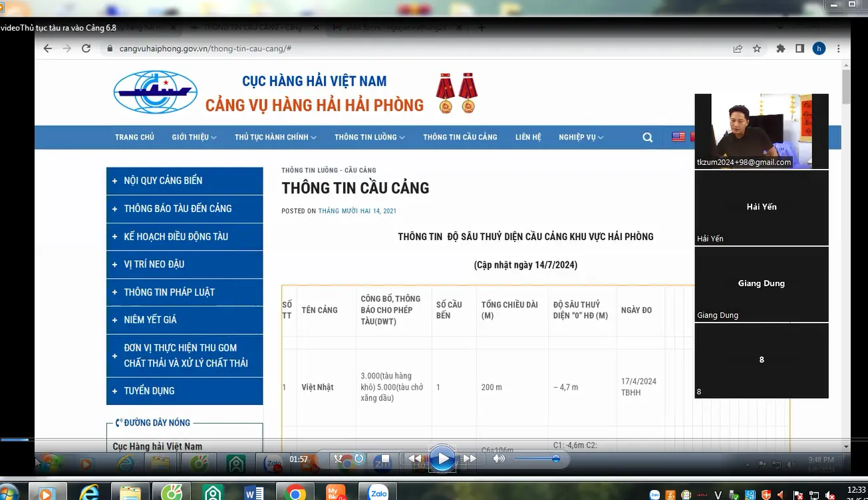The width and height of the screenshot is (868, 500).
Task: Open THÔNG TIN CẦU CẢNG menu item
Action: (460, 137)
